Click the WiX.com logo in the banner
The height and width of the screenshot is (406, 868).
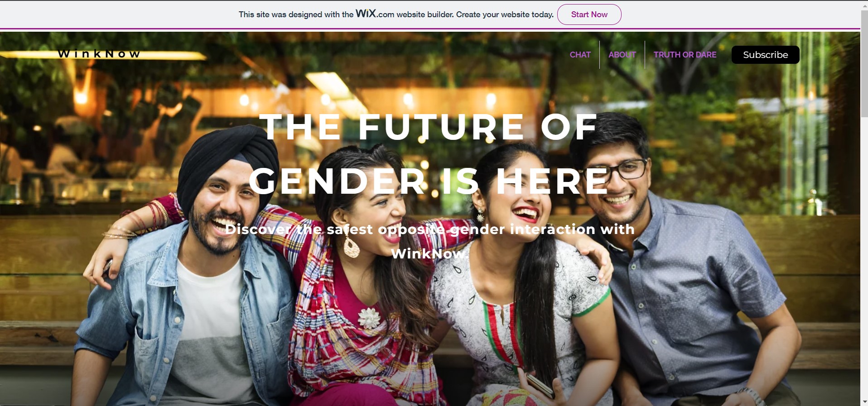coord(375,14)
